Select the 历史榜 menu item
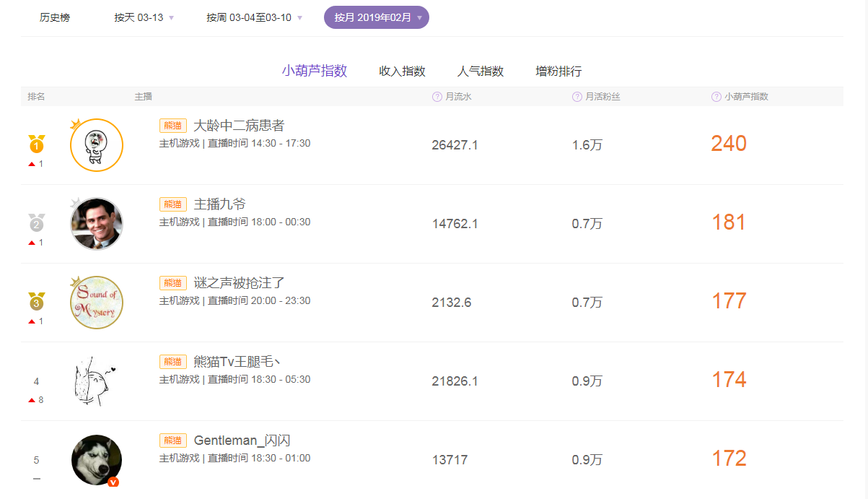Image resolution: width=868 pixels, height=499 pixels. pyautogui.click(x=56, y=17)
